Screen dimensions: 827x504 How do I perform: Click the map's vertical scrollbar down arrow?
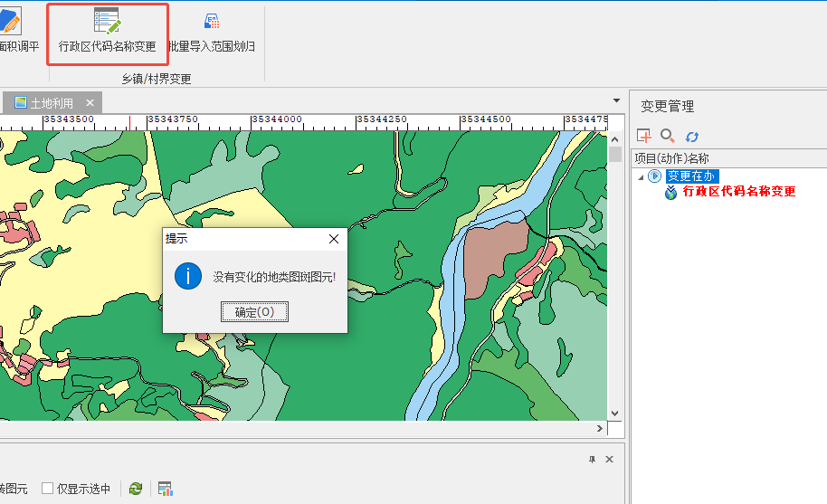click(615, 412)
